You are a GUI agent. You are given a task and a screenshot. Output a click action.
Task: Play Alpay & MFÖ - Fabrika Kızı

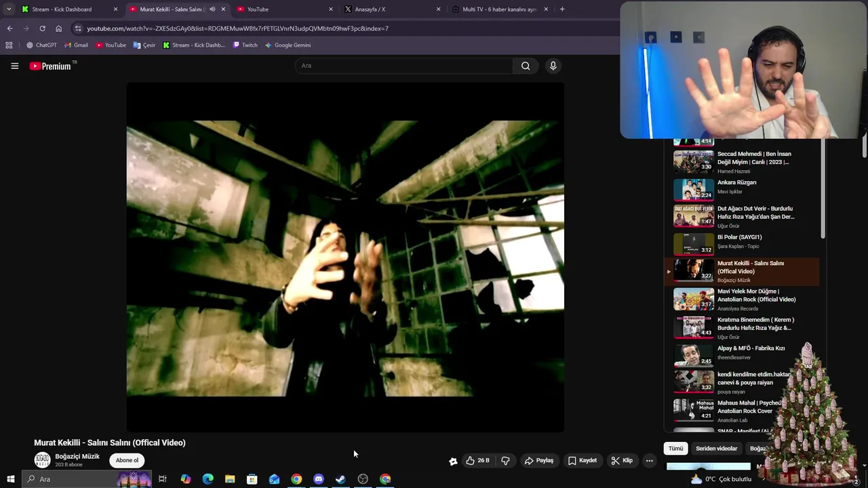tap(743, 355)
